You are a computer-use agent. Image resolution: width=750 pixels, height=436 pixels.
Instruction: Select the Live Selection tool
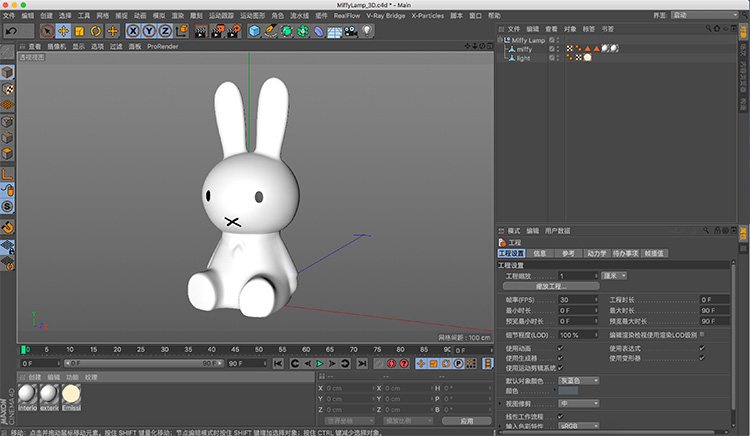coord(47,31)
